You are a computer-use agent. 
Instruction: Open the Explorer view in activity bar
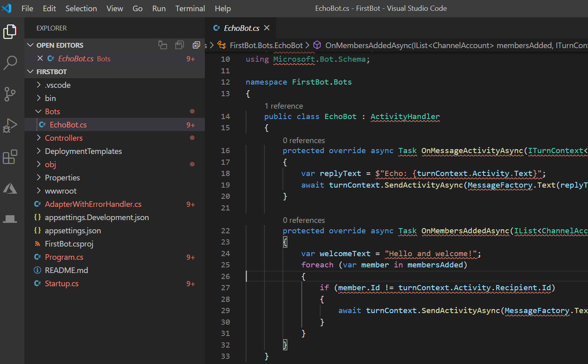10,32
